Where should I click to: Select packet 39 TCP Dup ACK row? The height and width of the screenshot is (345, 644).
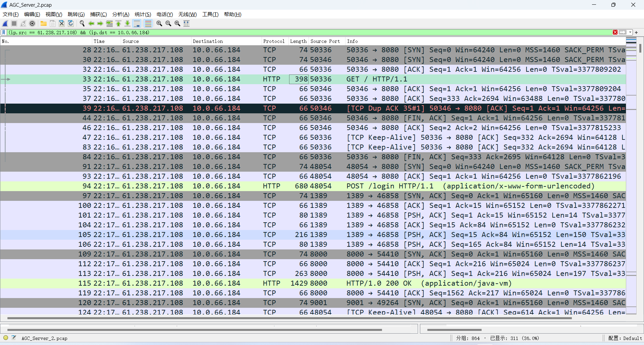click(x=313, y=108)
